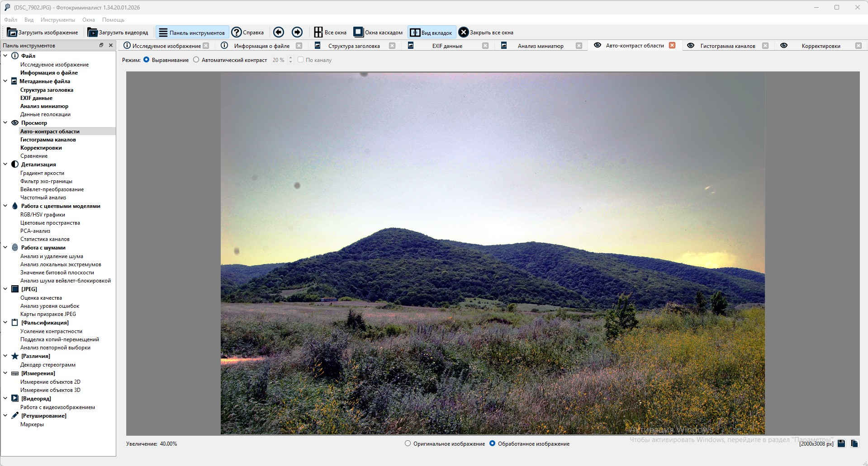The height and width of the screenshot is (466, 868).
Task: Open Help via the Справка question icon
Action: pyautogui.click(x=237, y=33)
